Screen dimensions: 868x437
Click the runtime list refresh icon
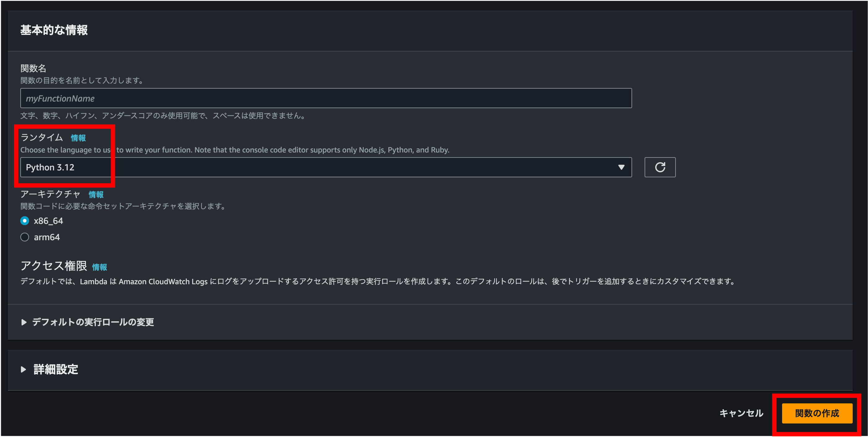click(660, 167)
